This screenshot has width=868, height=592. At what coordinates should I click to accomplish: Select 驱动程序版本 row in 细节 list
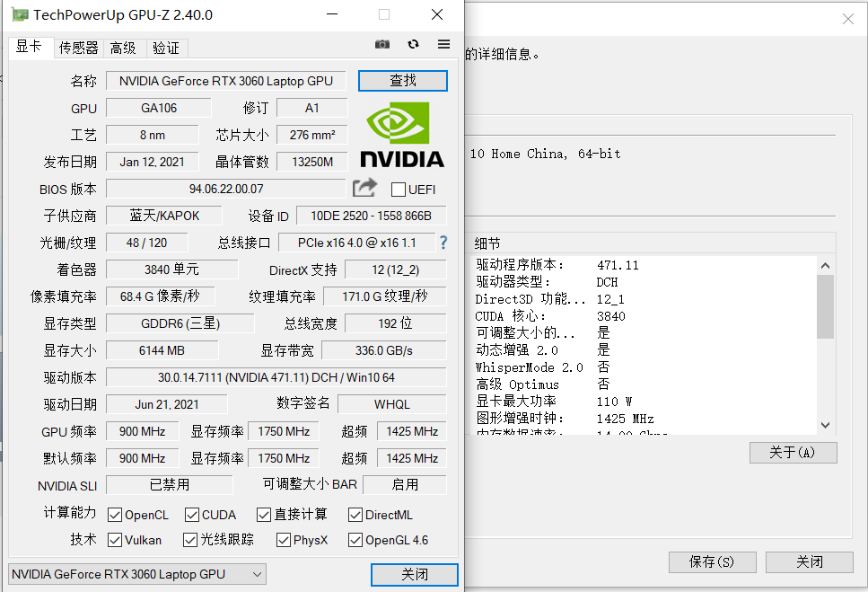pos(644,265)
